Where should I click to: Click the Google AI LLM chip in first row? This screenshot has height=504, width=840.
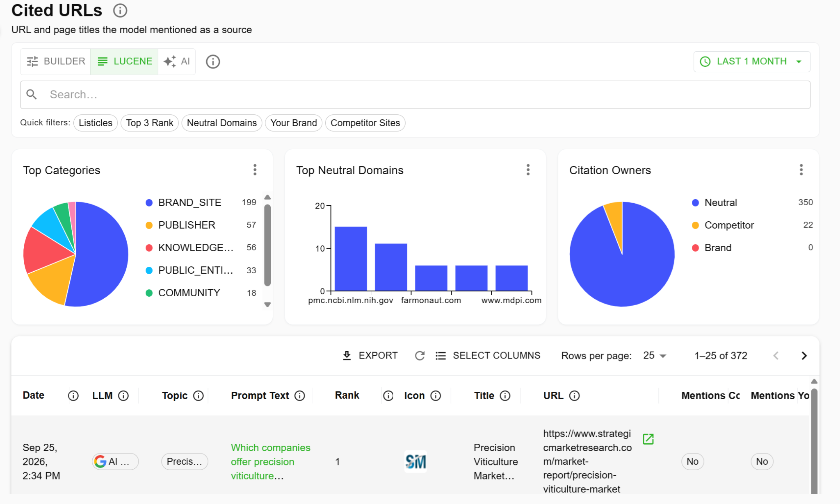pyautogui.click(x=115, y=462)
